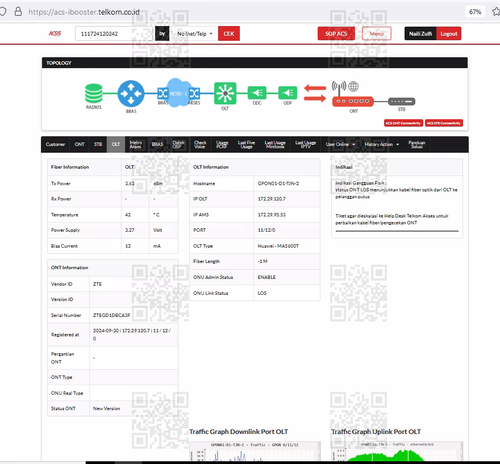The width and height of the screenshot is (500, 464).
Task: Click the left BRAS switch icon beside cloud
Action: (163, 93)
